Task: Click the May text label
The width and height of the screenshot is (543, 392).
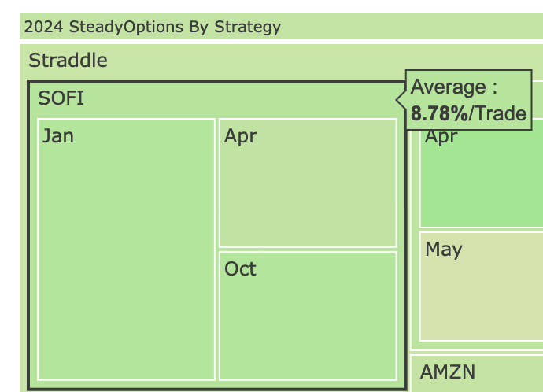Action: 444,250
